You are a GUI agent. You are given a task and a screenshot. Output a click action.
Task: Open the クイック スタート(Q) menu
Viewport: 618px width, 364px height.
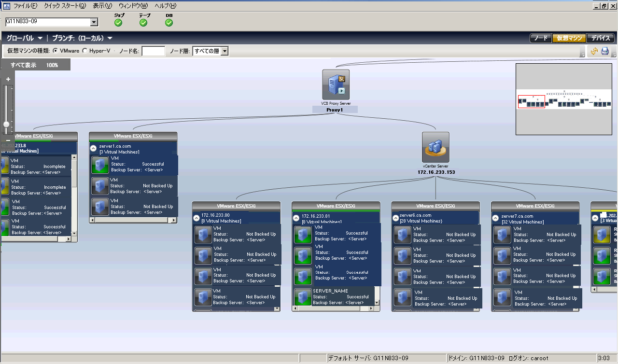[x=65, y=6]
